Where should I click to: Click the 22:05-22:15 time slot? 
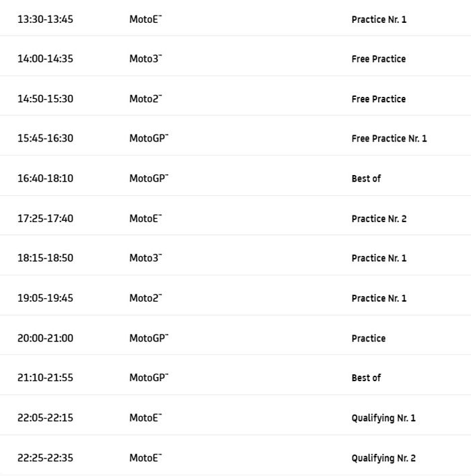click(45, 418)
